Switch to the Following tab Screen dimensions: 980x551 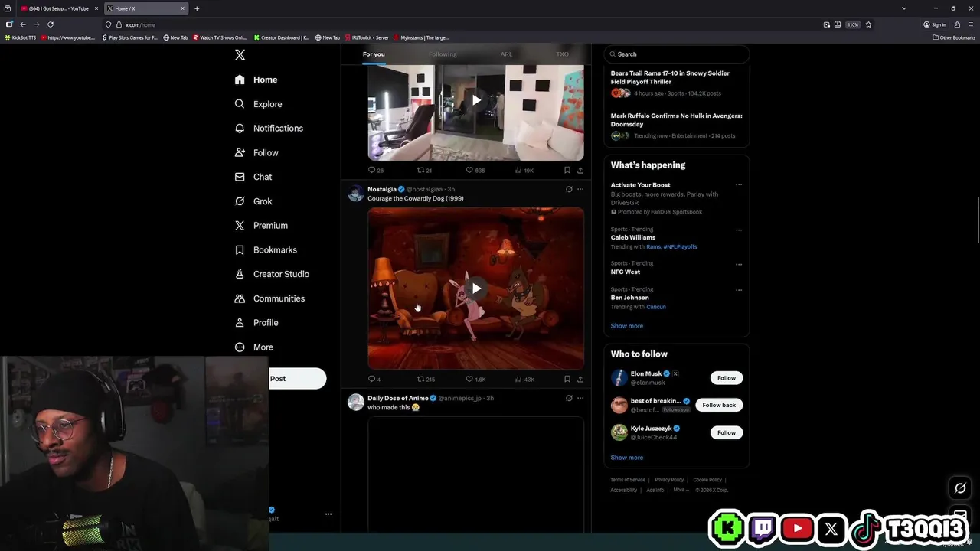(x=443, y=54)
